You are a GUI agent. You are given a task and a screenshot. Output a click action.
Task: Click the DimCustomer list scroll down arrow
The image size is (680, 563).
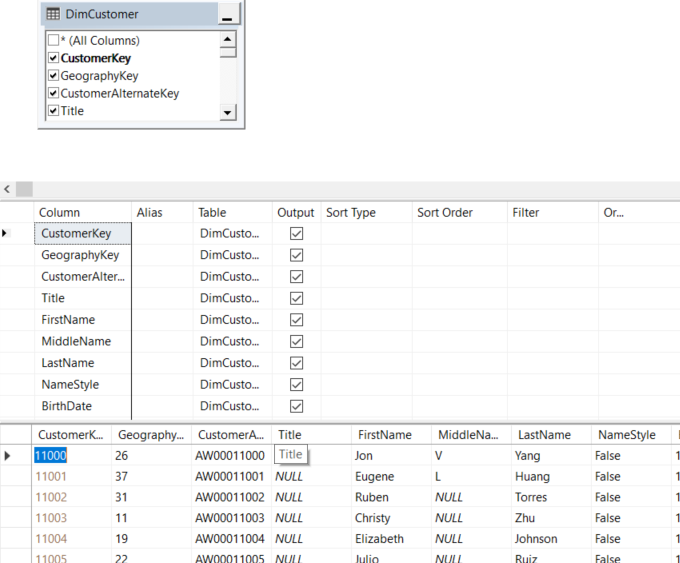pyautogui.click(x=228, y=113)
